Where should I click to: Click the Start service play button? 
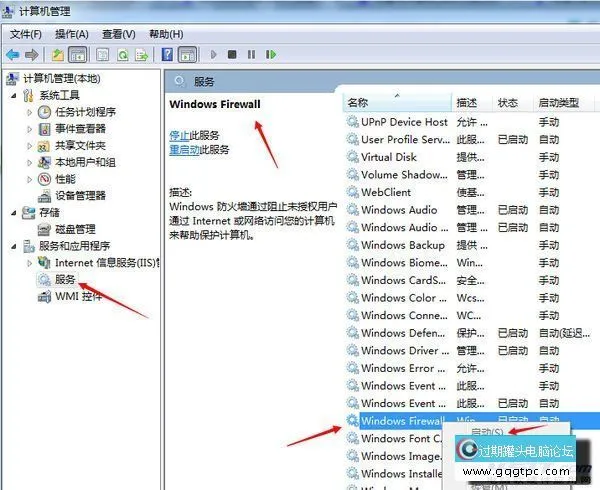point(214,55)
